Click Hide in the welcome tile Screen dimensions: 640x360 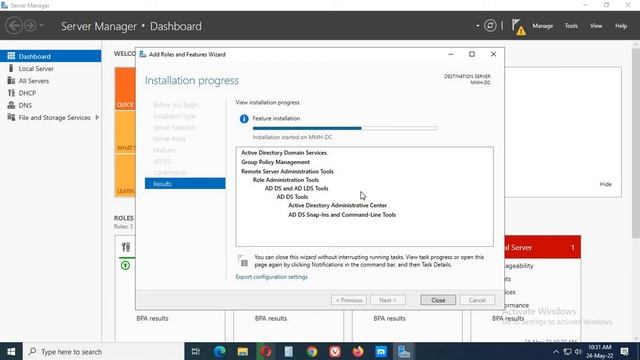pos(605,184)
